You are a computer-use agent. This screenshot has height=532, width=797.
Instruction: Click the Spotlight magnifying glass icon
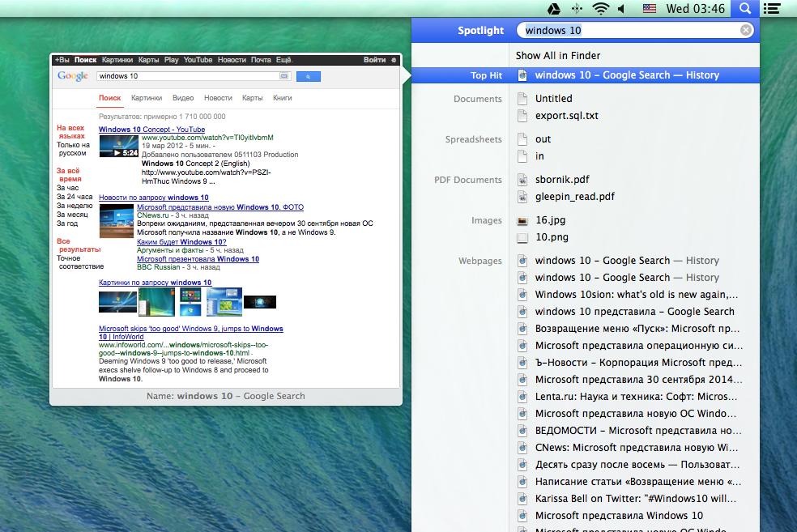click(x=744, y=9)
